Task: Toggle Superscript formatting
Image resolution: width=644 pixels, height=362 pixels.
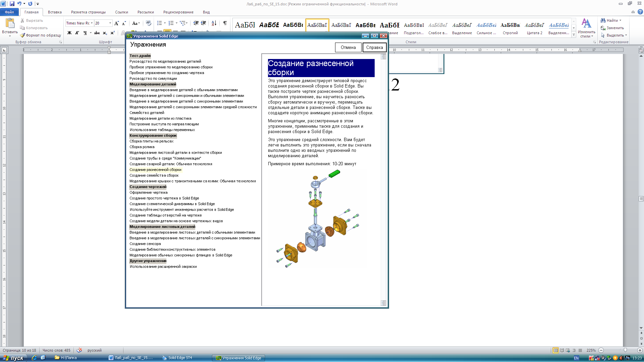Action: (x=113, y=33)
